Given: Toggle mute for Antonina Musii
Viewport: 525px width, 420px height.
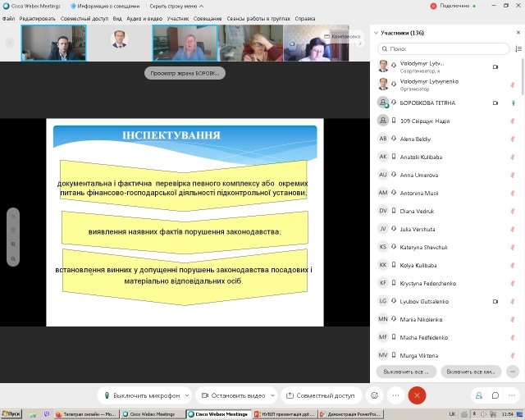Looking at the screenshot, I should point(512,194).
